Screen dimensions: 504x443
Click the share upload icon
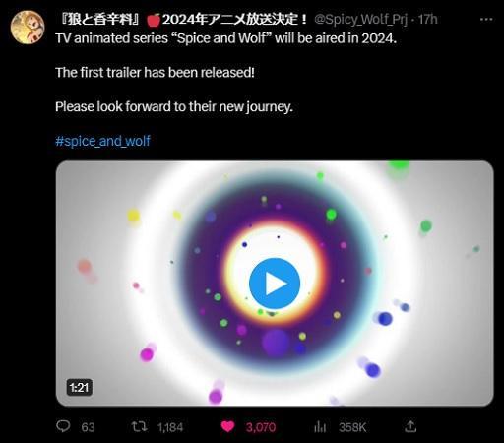point(410,426)
